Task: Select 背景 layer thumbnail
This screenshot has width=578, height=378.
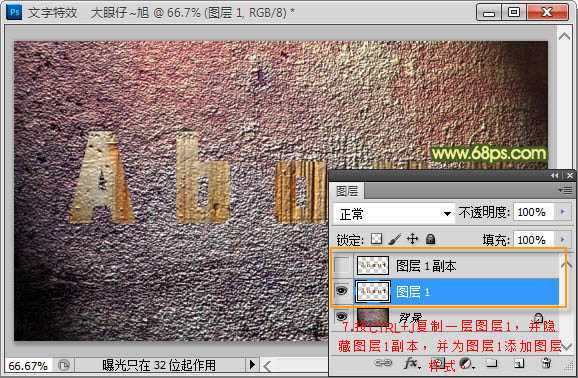Action: [x=373, y=316]
